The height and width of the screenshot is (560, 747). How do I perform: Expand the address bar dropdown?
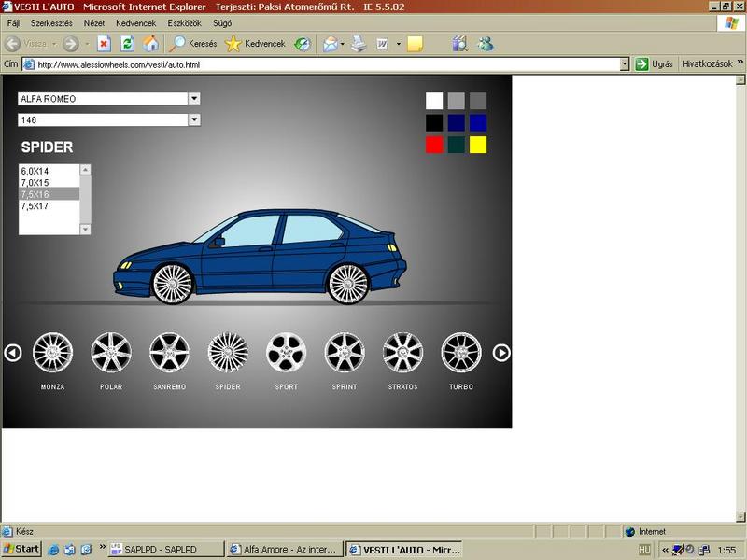point(625,64)
